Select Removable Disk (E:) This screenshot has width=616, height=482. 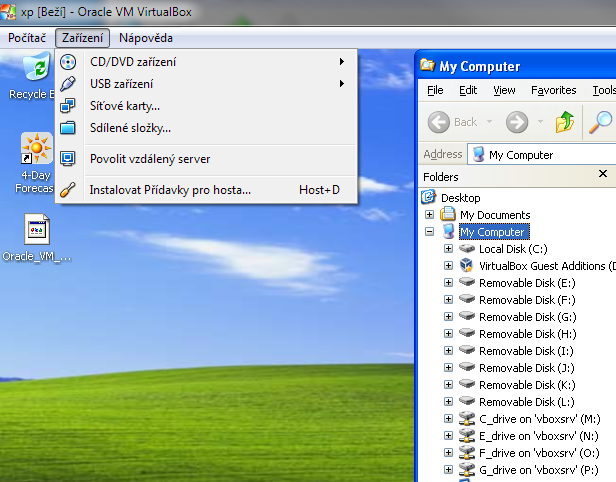pos(527,283)
